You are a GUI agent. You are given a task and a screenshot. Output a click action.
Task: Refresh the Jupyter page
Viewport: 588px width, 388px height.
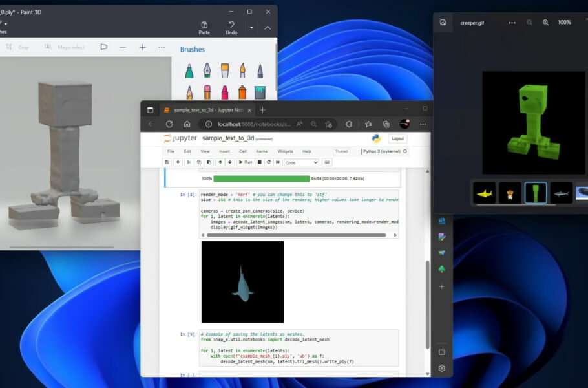tap(169, 124)
